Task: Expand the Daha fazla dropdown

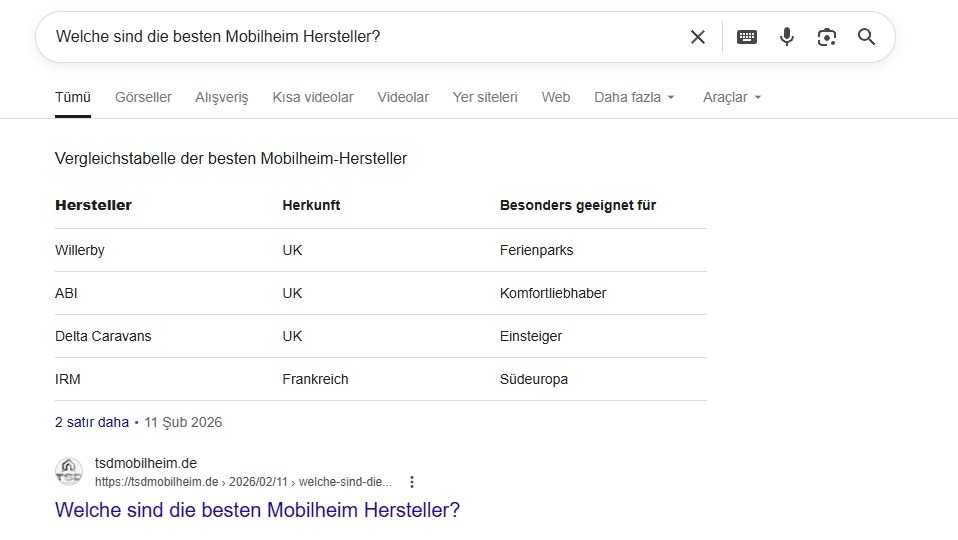Action: [634, 97]
